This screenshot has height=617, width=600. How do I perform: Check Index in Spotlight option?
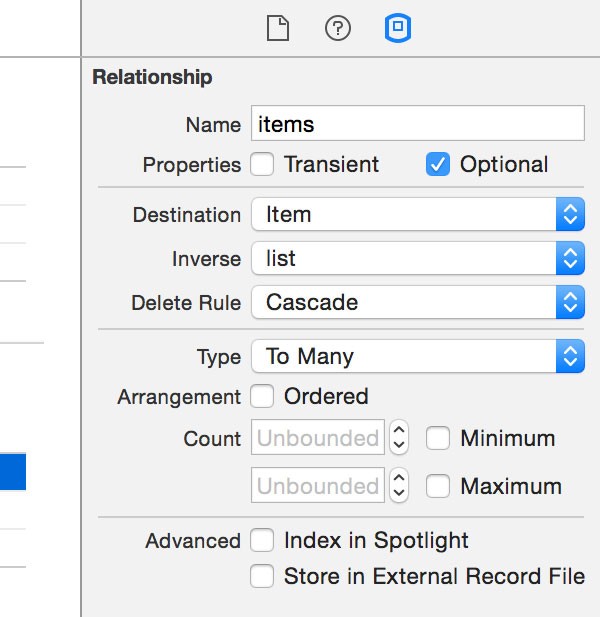(x=262, y=540)
